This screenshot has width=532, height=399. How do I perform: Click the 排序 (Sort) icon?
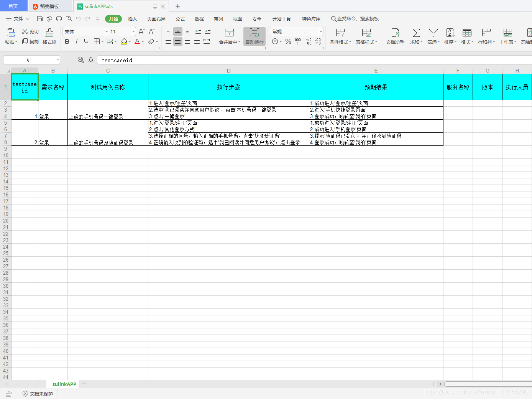tap(450, 36)
